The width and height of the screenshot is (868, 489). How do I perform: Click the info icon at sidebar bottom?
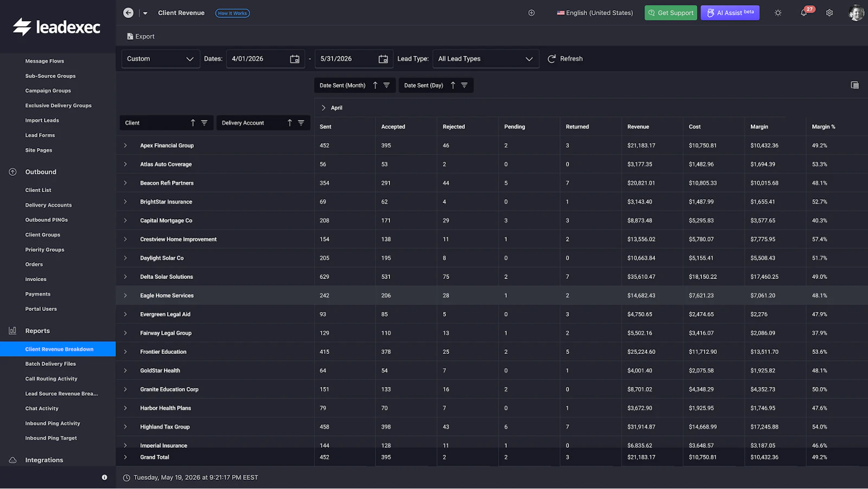point(105,478)
